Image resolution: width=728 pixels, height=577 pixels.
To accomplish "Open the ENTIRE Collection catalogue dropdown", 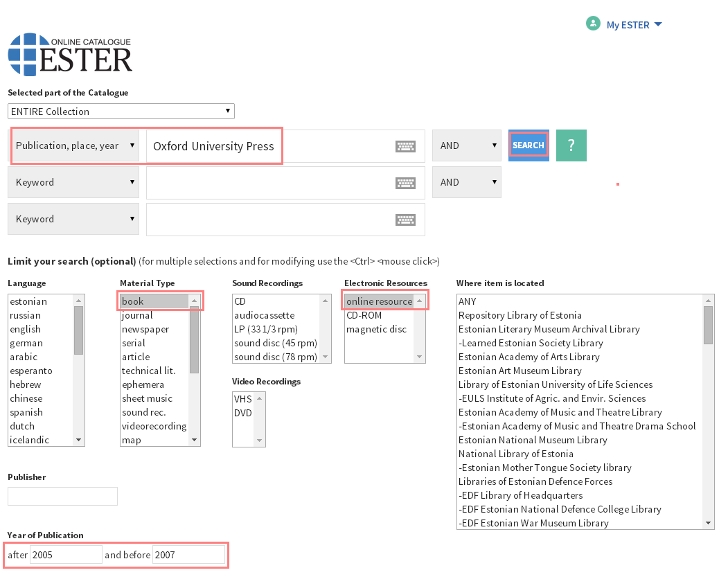I will coord(121,112).
